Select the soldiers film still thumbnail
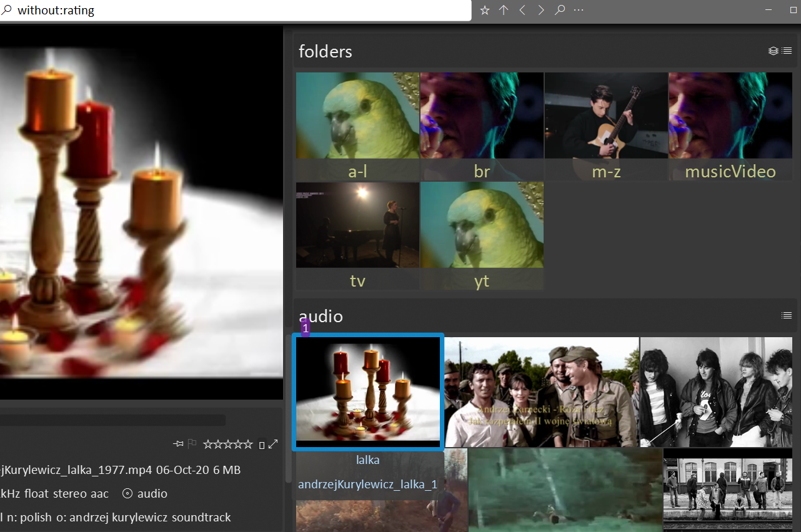 (x=542, y=392)
